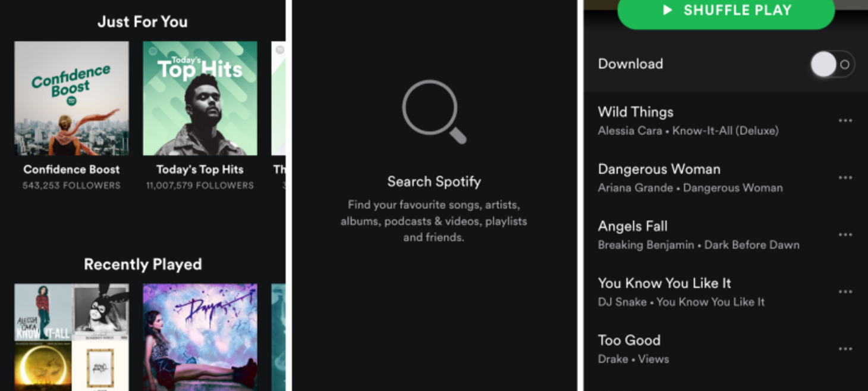Viewport: 868px width, 391px height.
Task: Play the song Dangerous Woman
Action: (659, 169)
